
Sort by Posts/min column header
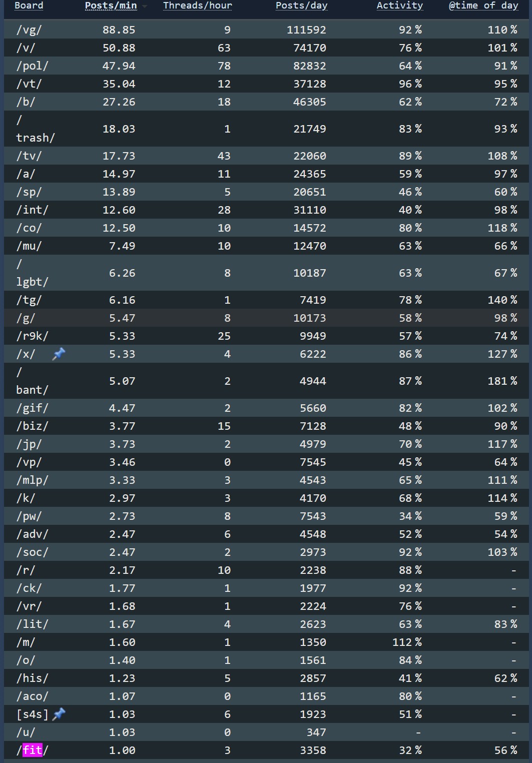tap(111, 6)
